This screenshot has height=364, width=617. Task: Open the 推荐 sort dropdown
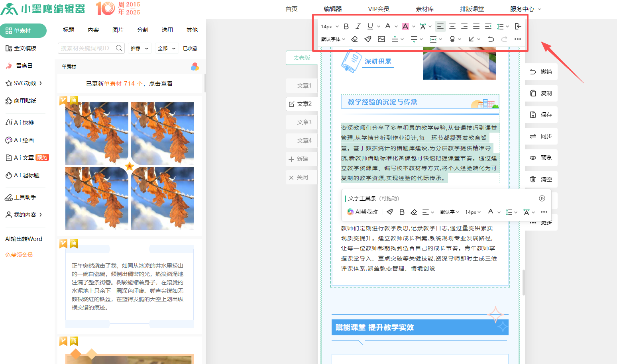point(140,48)
